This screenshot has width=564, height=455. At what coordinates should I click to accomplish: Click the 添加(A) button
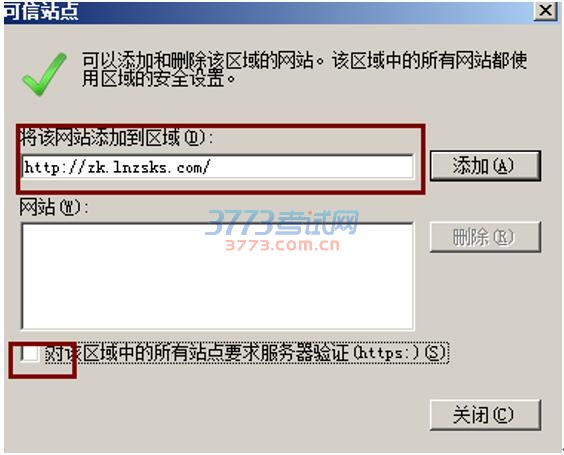[x=485, y=166]
